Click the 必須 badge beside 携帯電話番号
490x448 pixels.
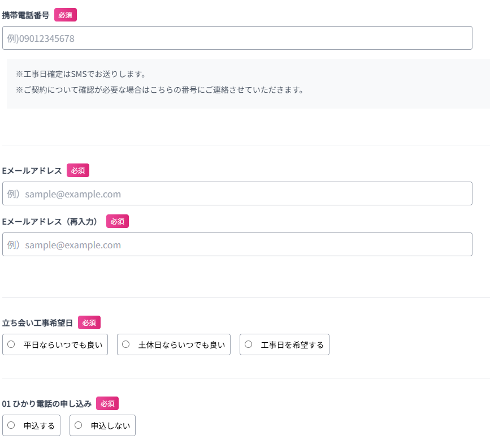66,15
